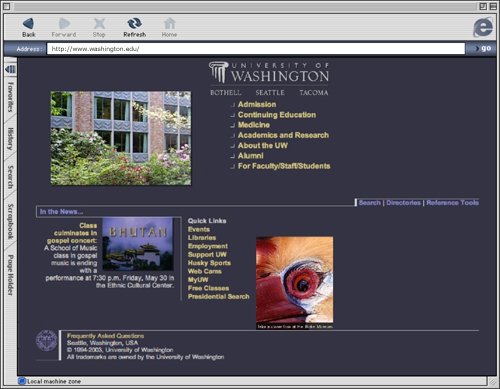
Task: Click the window resize grip corner
Action: coord(492,381)
